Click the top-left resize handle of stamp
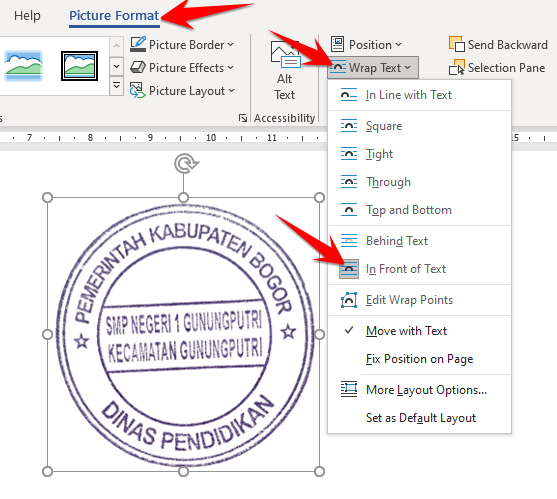557x499 pixels. [47, 197]
